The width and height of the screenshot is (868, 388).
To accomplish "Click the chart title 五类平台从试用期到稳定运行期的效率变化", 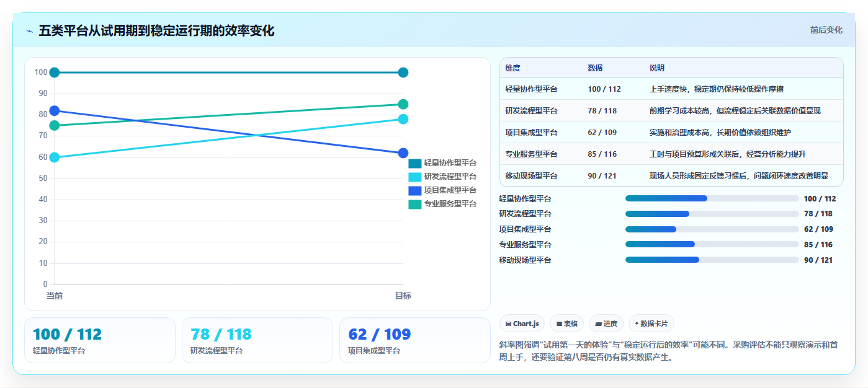I will [x=156, y=30].
